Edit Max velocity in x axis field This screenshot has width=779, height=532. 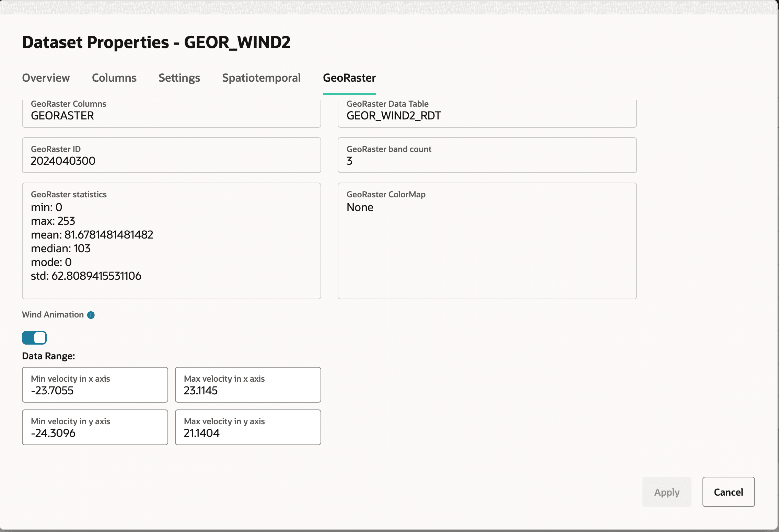click(248, 385)
